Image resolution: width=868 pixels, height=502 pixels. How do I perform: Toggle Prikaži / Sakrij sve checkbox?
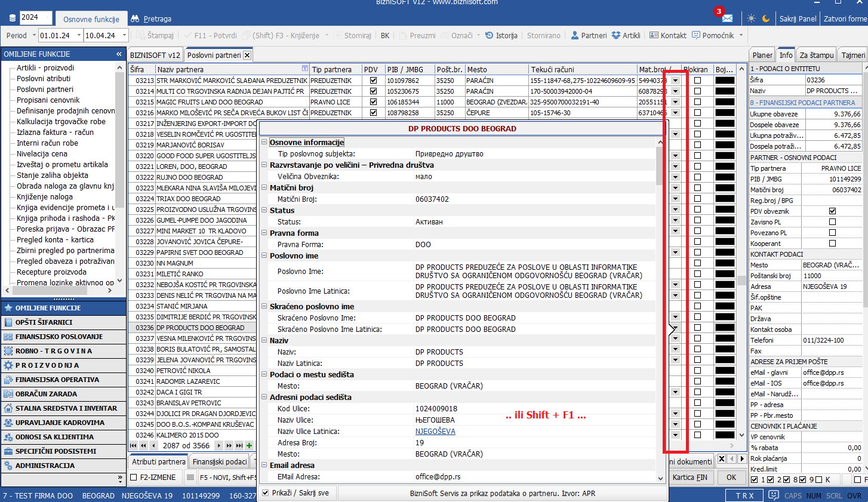266,492
